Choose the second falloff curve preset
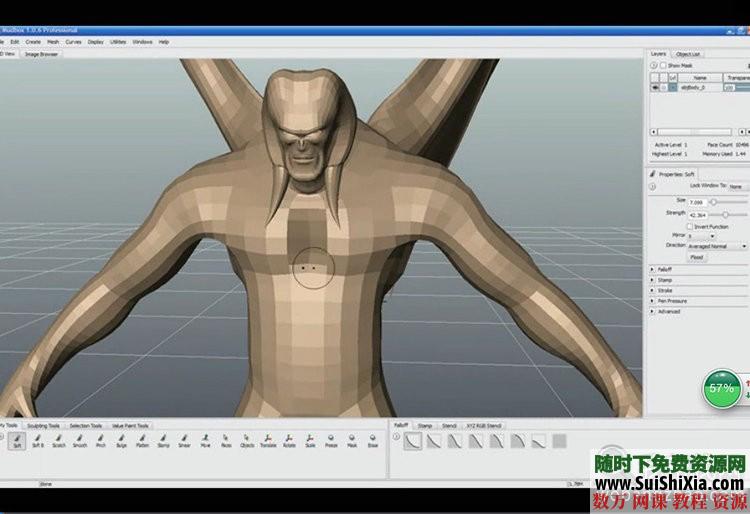The image size is (750, 514). click(434, 441)
